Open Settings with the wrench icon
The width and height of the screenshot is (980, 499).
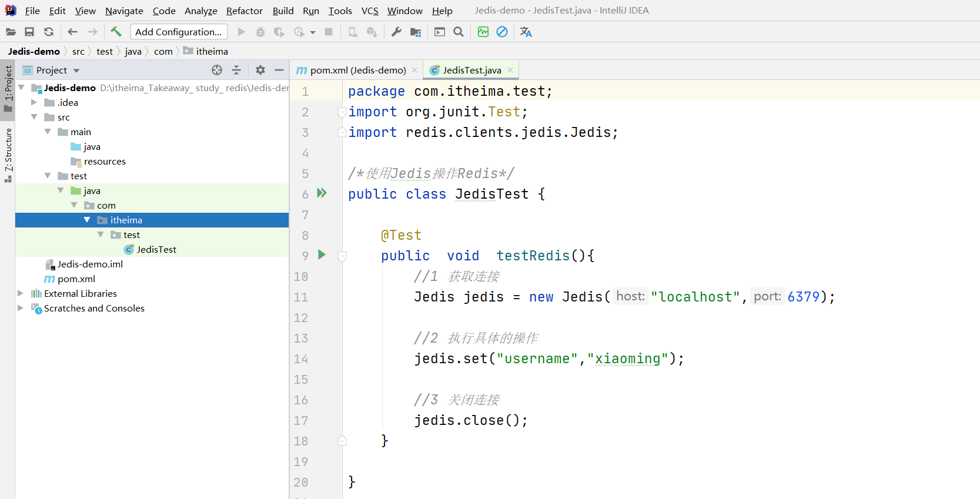pyautogui.click(x=397, y=32)
